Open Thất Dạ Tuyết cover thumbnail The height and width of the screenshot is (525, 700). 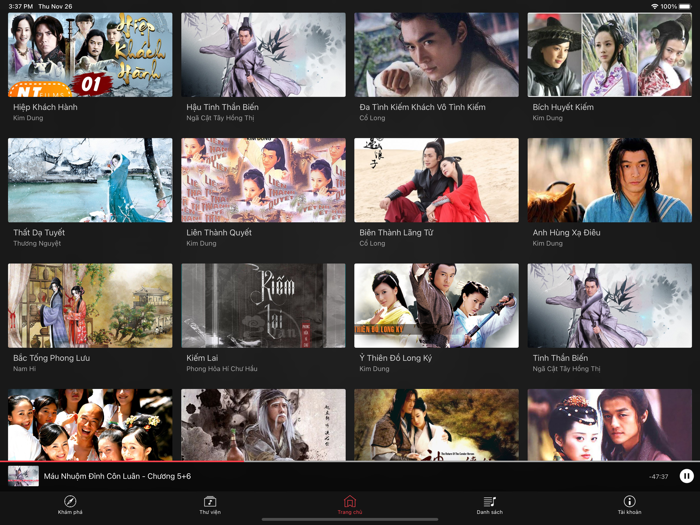90,180
